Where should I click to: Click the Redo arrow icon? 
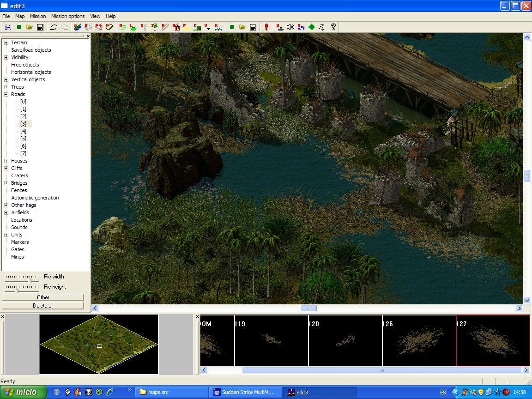point(65,27)
